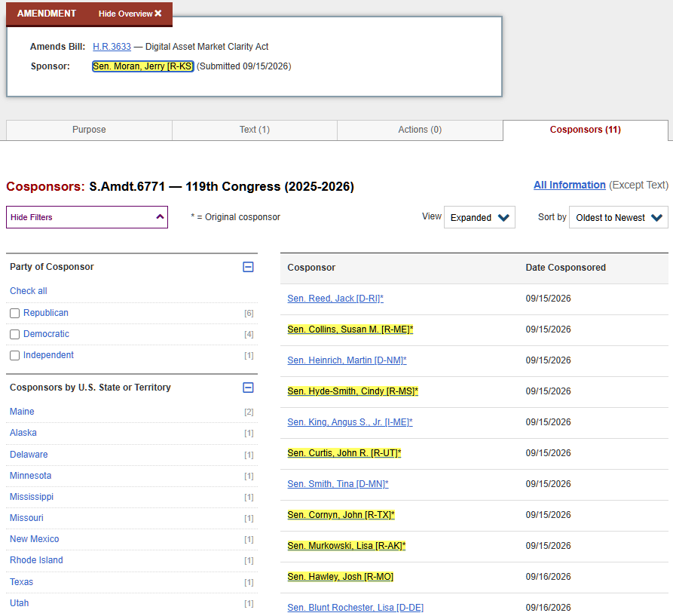
Task: Filter cosponsors by Rhode Island
Action: 36,559
